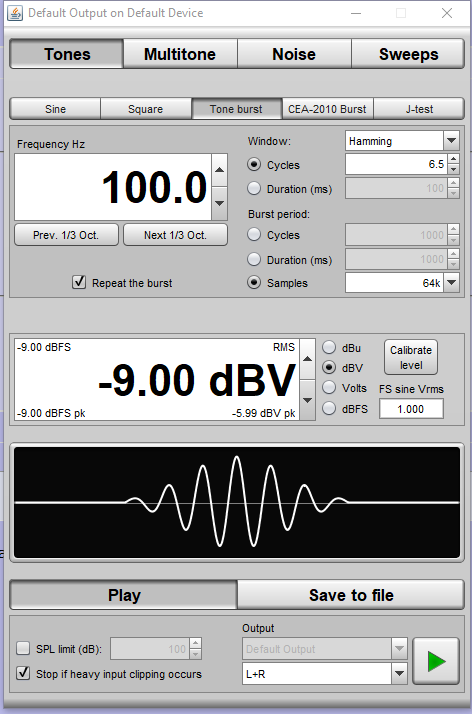Click the Java icon in title bar
The image size is (472, 714).
click(x=15, y=13)
